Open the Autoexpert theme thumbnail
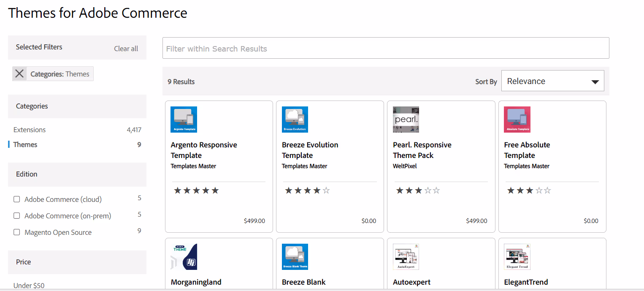Screen dimensions: 644x291 406,256
